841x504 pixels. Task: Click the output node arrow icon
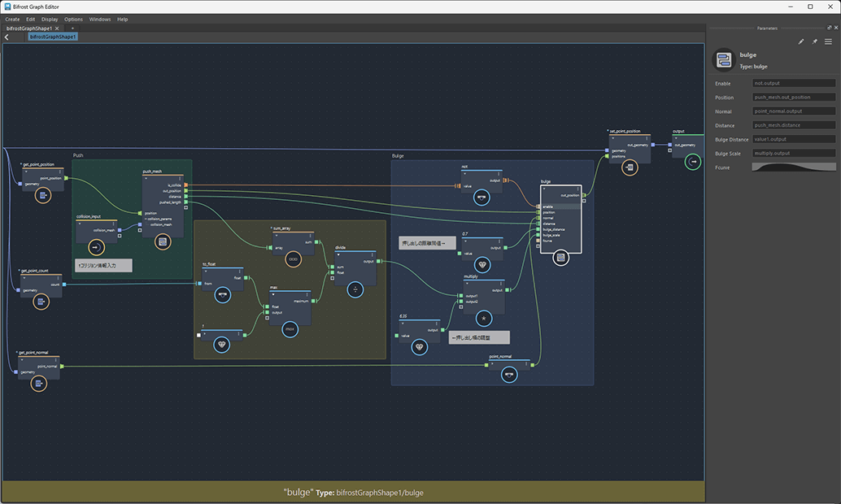pos(693,162)
